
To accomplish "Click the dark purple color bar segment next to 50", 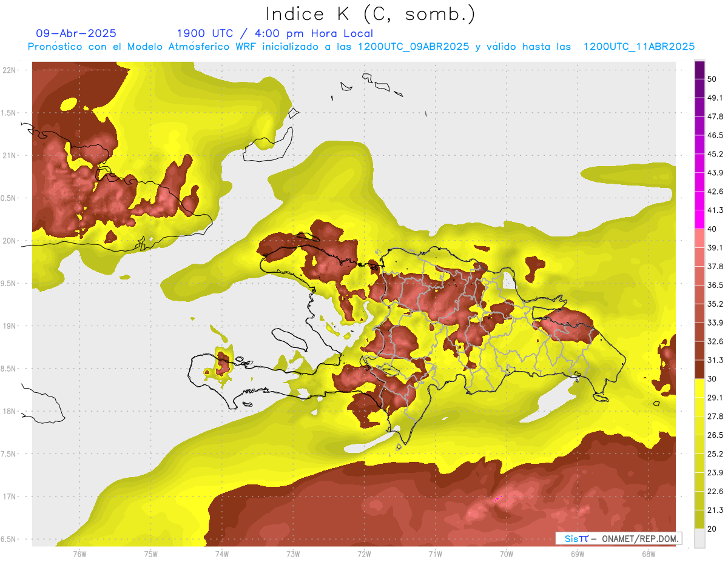I will coord(699,70).
